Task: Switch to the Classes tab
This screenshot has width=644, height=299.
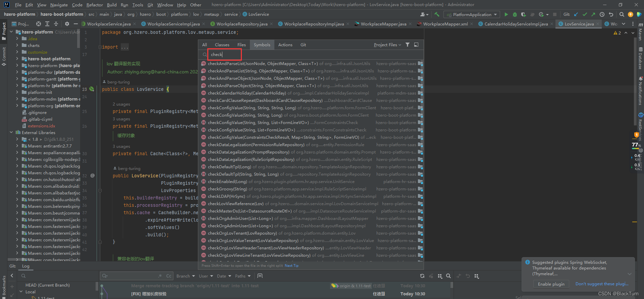Action: (222, 45)
